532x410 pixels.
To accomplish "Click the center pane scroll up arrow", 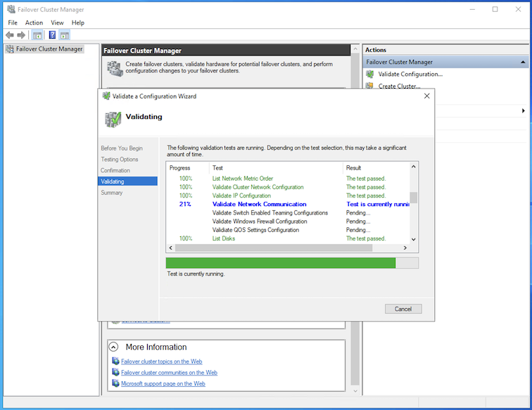I will (355, 49).
